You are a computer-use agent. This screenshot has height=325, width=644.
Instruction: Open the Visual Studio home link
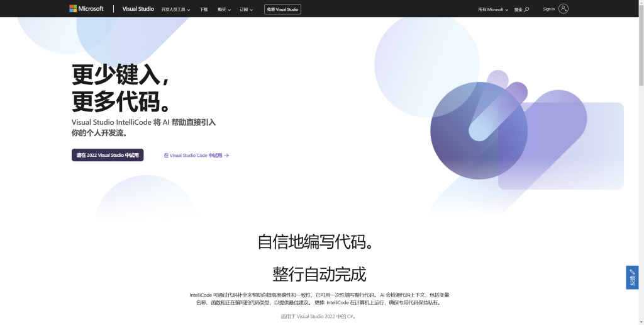coord(138,9)
